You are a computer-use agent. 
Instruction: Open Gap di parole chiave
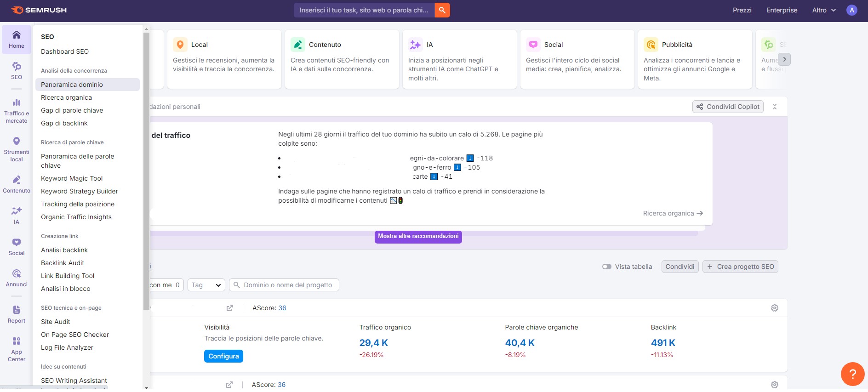72,110
